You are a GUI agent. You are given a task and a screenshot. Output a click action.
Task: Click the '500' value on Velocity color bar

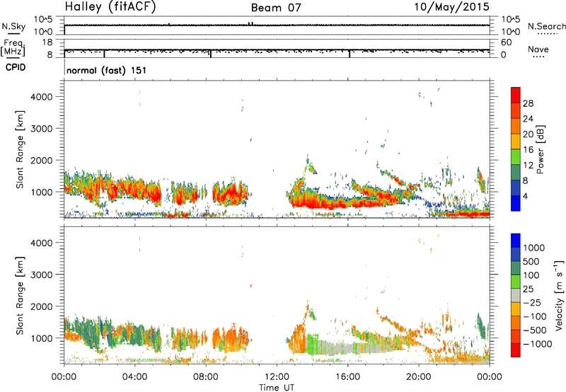pos(531,262)
